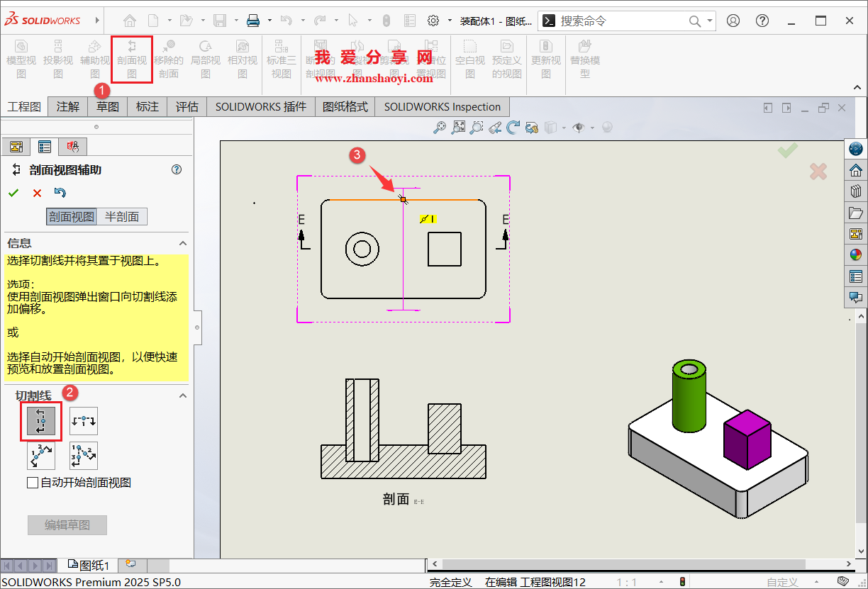This screenshot has height=589, width=868.
Task: Open the Custom Properties icon in the task pane
Action: click(x=856, y=276)
